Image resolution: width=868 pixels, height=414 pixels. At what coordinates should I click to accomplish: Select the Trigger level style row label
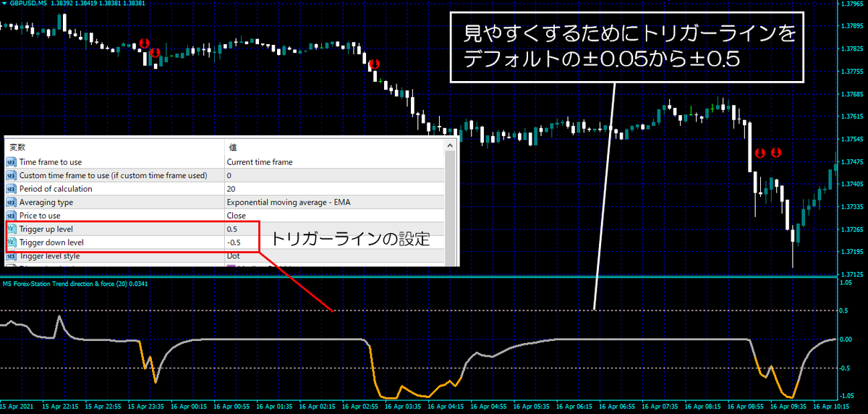click(x=50, y=255)
